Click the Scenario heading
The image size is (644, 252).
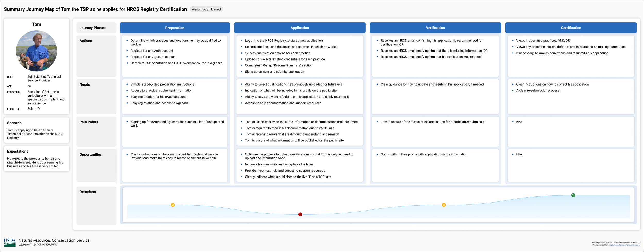(x=14, y=123)
